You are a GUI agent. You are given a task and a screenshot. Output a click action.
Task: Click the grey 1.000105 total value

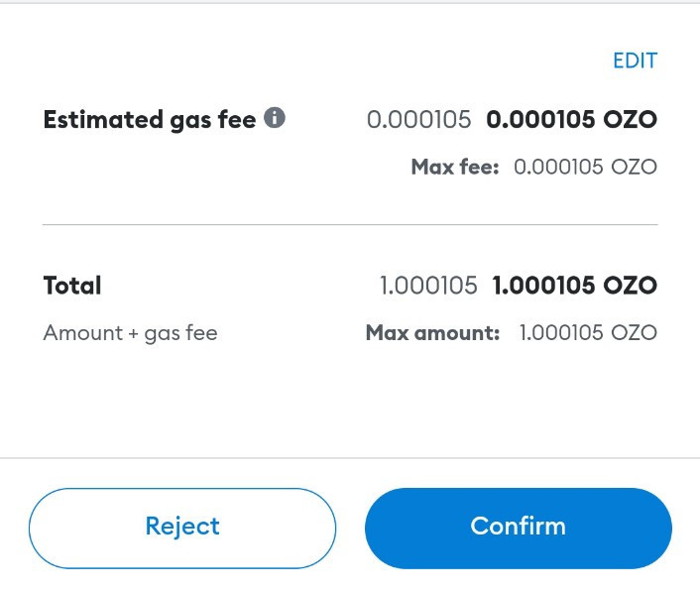click(428, 286)
